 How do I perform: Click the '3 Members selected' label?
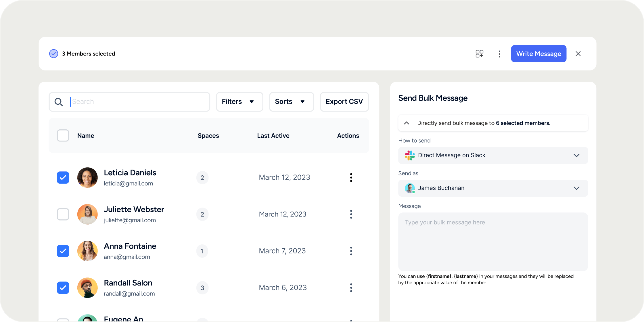click(x=89, y=54)
